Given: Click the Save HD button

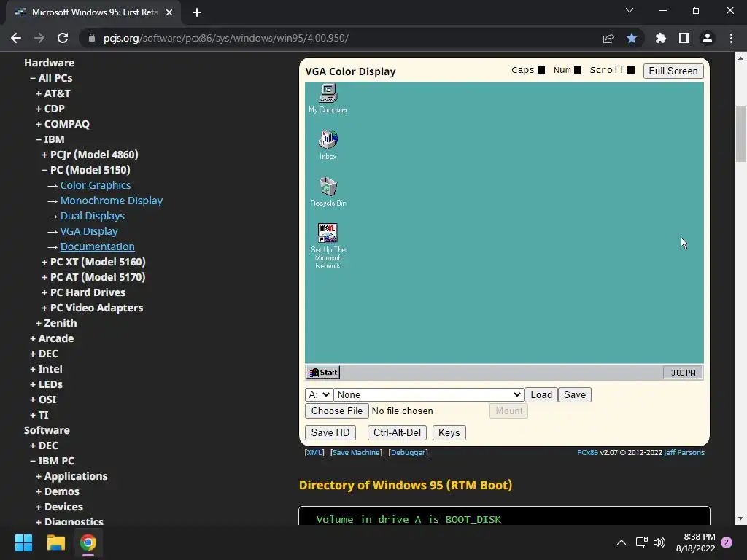Looking at the screenshot, I should 330,433.
